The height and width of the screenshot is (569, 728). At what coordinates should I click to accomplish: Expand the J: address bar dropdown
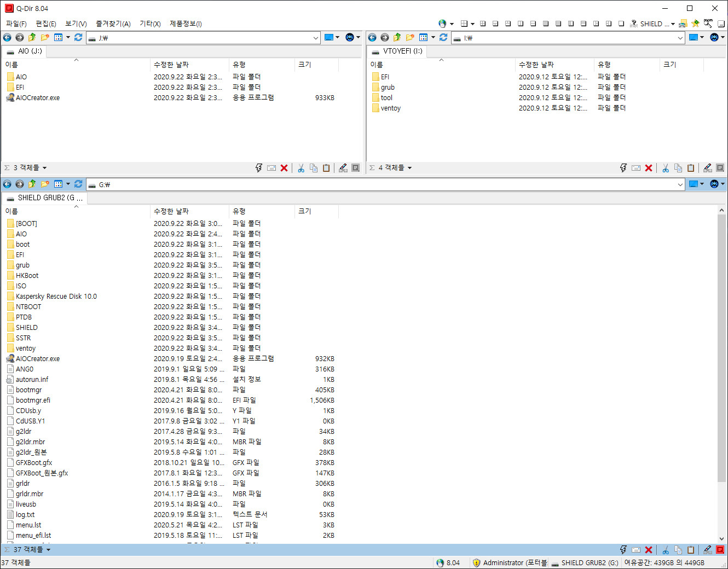click(x=316, y=38)
